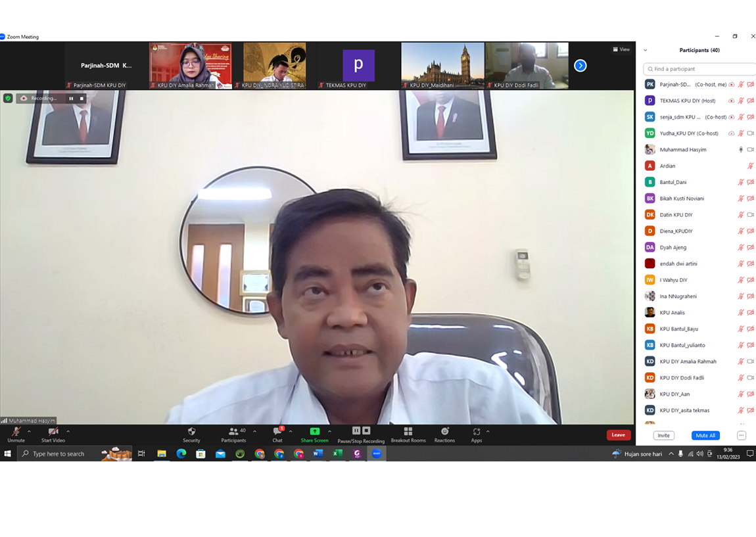The height and width of the screenshot is (537, 756).
Task: Stop recording in top-left recording indicator
Action: [x=82, y=99]
